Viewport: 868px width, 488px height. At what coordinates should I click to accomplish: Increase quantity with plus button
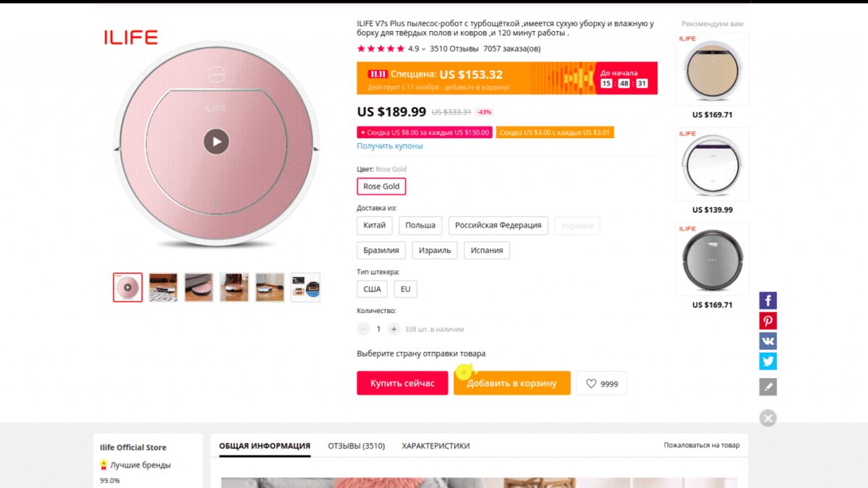click(393, 329)
